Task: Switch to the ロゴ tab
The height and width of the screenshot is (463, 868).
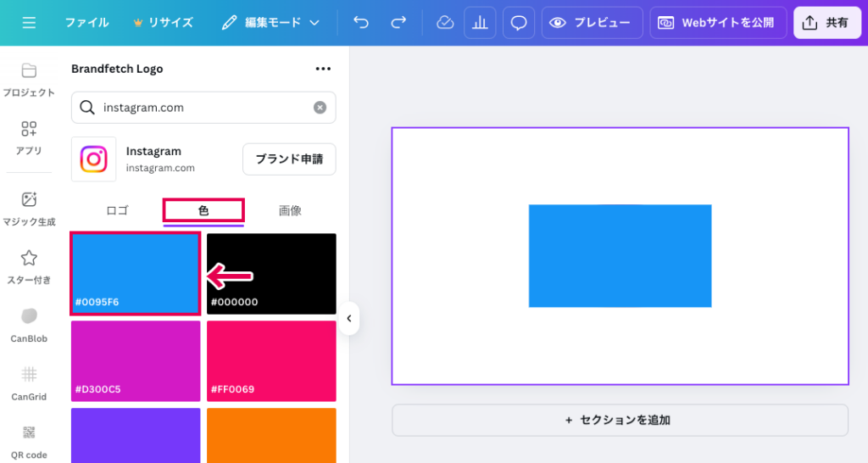Action: click(x=117, y=210)
